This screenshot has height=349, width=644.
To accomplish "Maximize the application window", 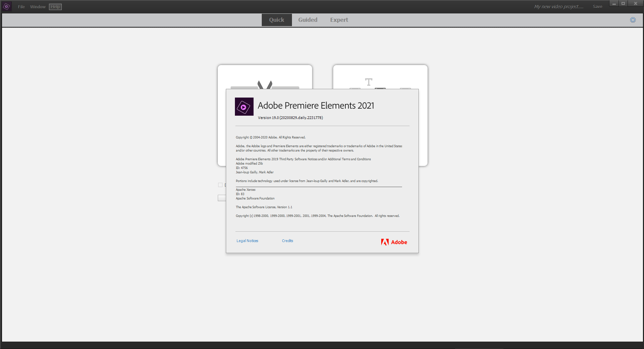I will (623, 4).
